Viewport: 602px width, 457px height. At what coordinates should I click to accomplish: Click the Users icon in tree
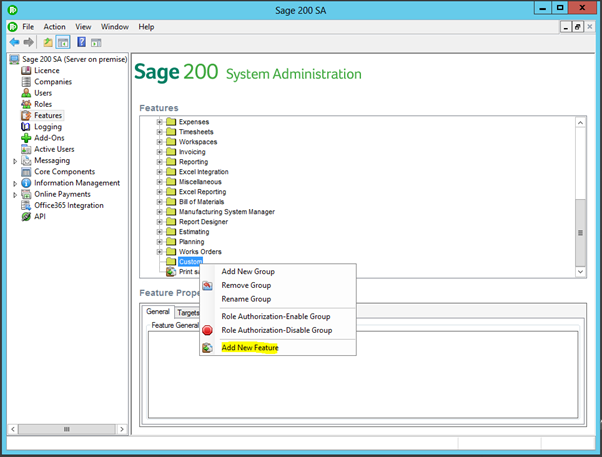(x=26, y=93)
